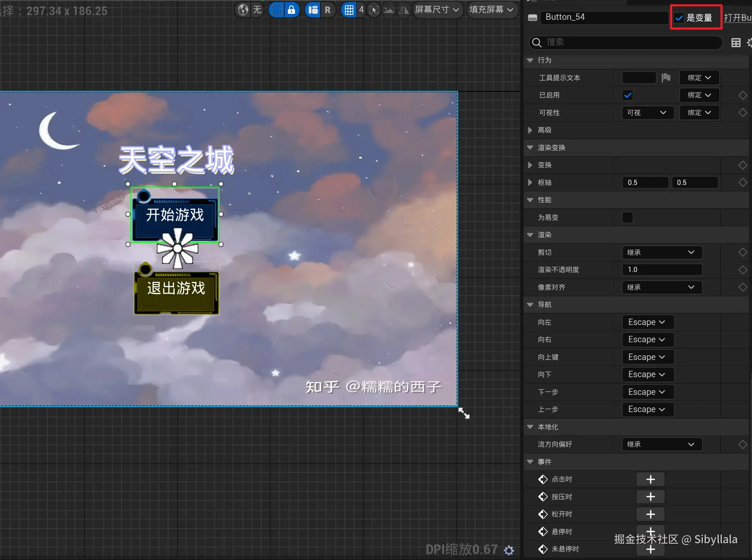Open 绑定 dropdown for 已启用
Image resolution: width=752 pixels, height=560 pixels.
point(699,95)
